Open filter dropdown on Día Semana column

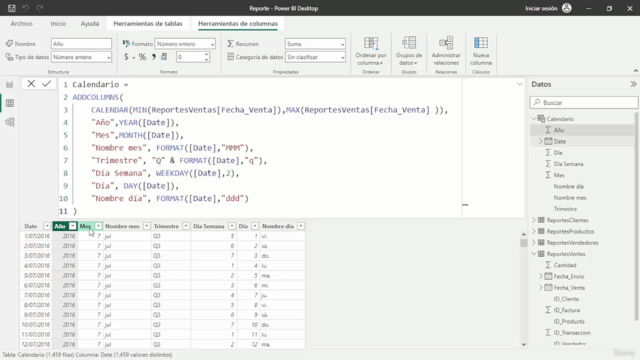pyautogui.click(x=231, y=226)
